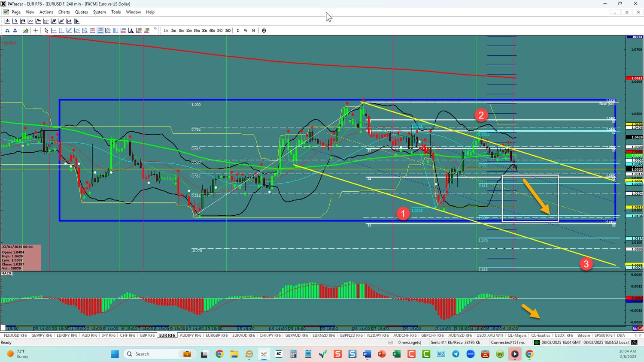Open the Calculator from the taskbar
Screen dimensions: 644x362
[293, 354]
